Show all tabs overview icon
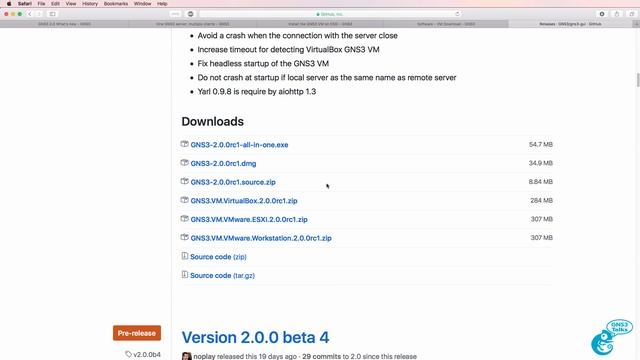Screen dimensions: 640x360 tap(631, 14)
